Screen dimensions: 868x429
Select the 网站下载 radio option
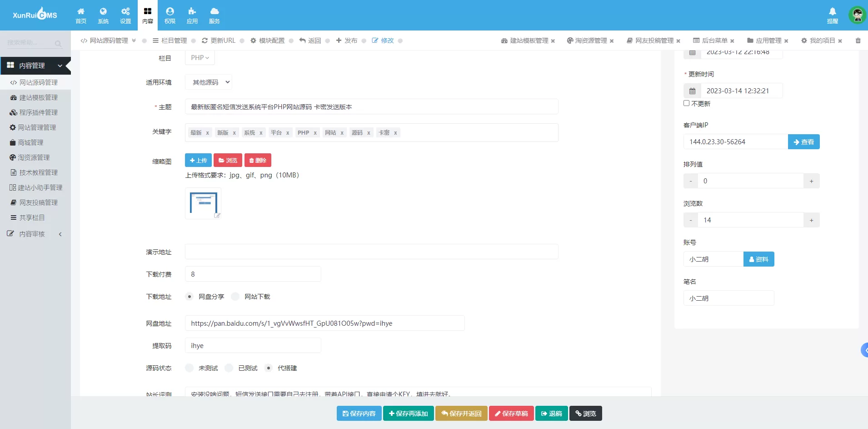point(235,296)
